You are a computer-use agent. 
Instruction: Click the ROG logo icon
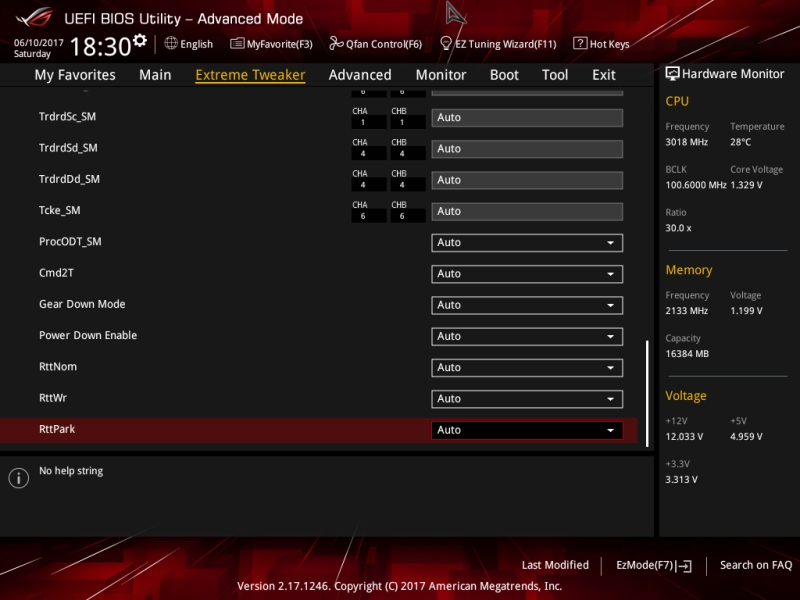pos(34,17)
